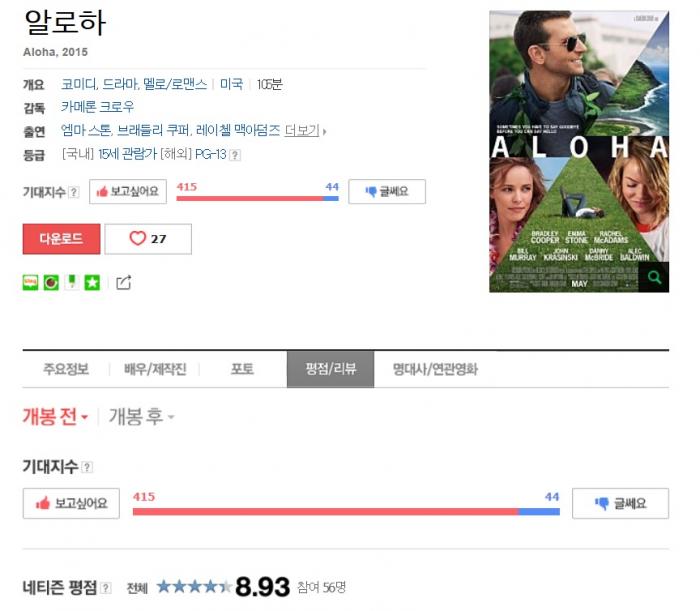Open director link 카메론 크로우
Image resolution: width=700 pixels, height=611 pixels.
pyautogui.click(x=97, y=107)
